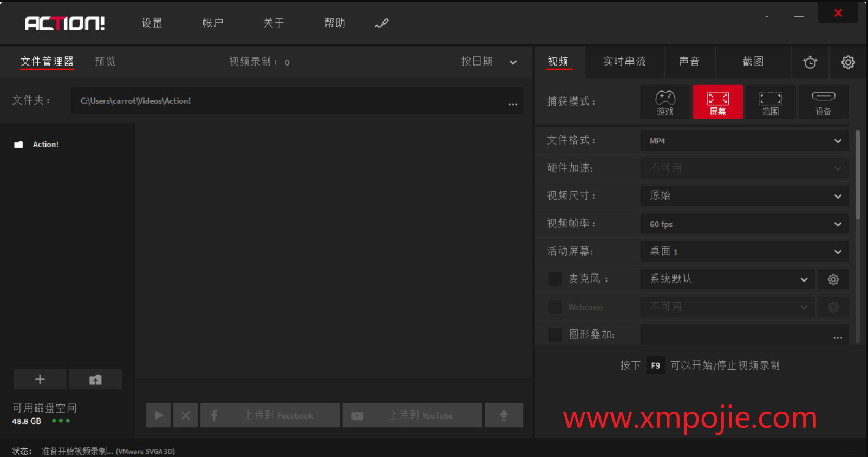The width and height of the screenshot is (868, 457).
Task: Click the delete X button near play
Action: 186,415
